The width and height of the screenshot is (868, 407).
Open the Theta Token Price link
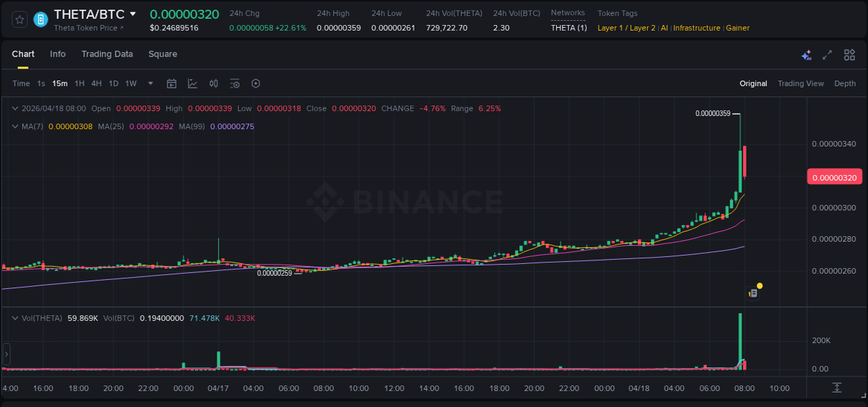click(x=89, y=28)
